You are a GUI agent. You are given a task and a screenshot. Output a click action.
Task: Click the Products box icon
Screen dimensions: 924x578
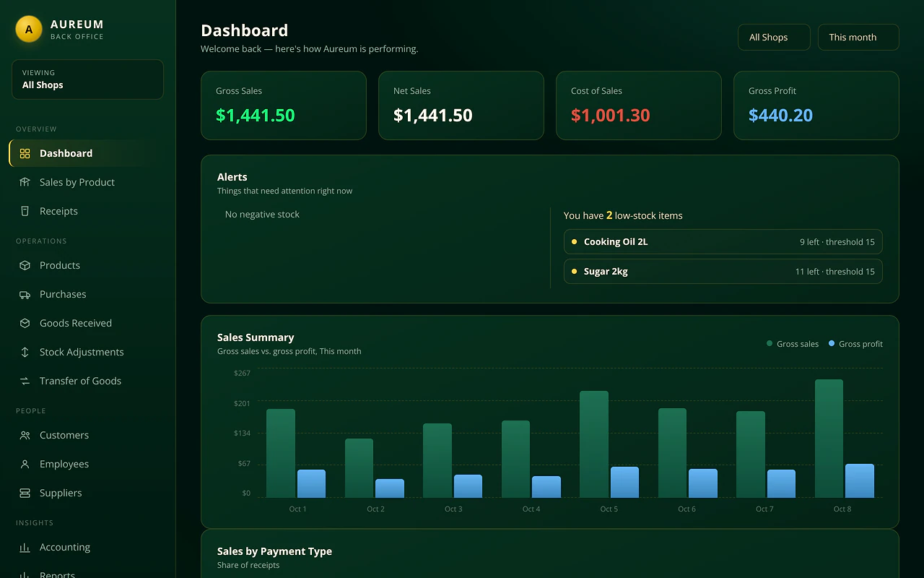[25, 265]
